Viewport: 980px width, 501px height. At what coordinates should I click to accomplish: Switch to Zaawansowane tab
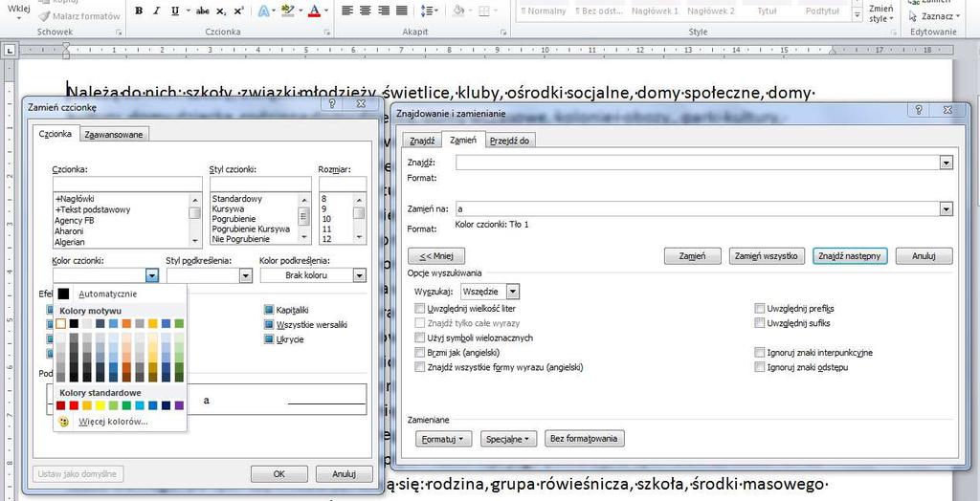pyautogui.click(x=115, y=134)
